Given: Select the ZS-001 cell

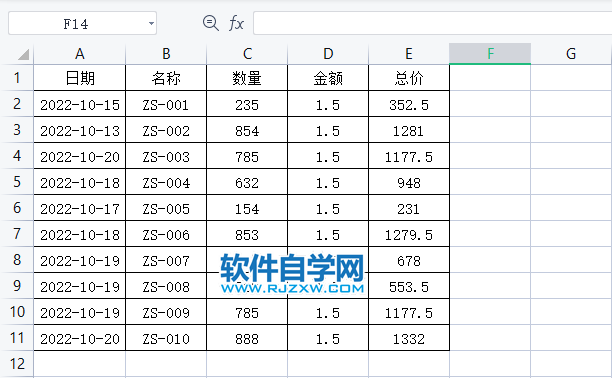Looking at the screenshot, I should (x=166, y=104).
